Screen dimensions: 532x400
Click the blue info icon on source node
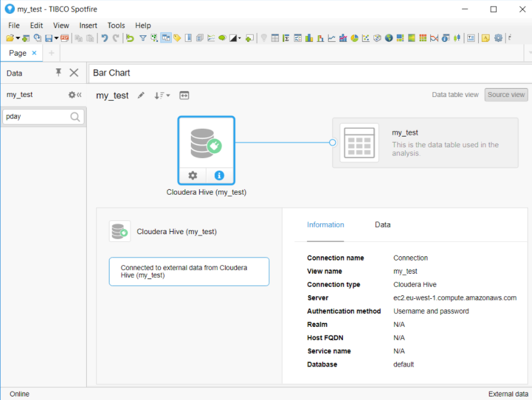tap(219, 175)
